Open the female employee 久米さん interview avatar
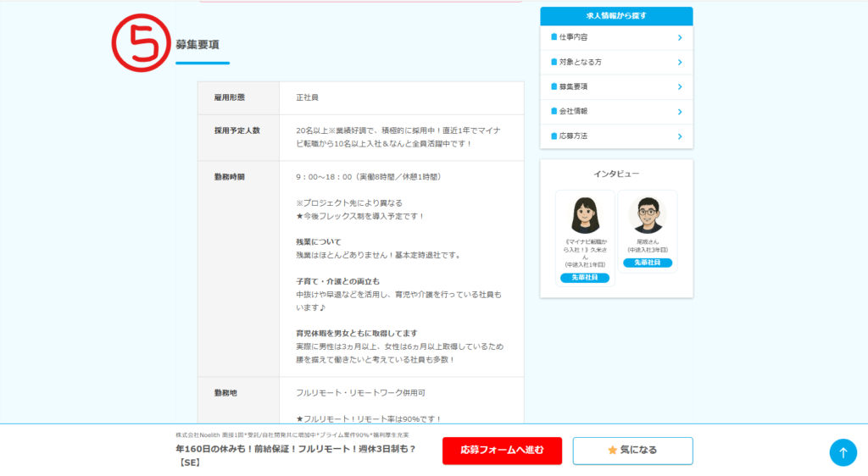Image resolution: width=868 pixels, height=476 pixels. (x=585, y=215)
